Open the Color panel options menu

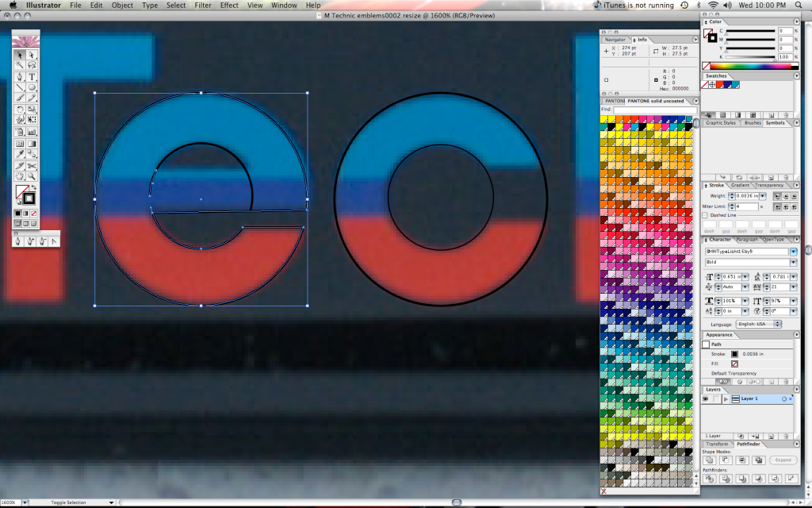click(796, 21)
